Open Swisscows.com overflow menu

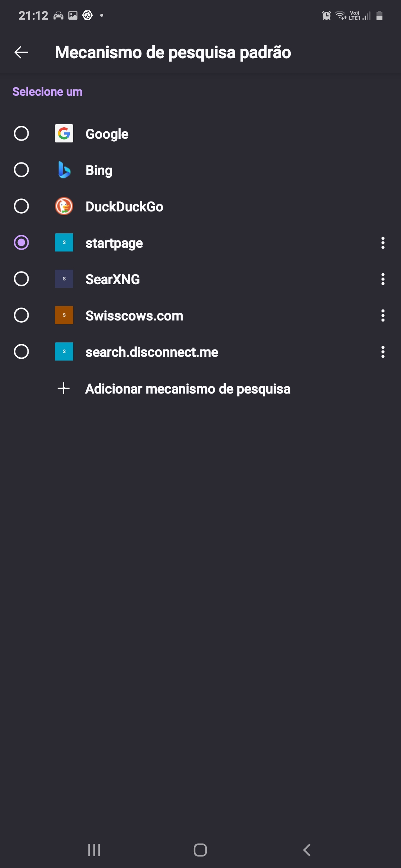[383, 315]
